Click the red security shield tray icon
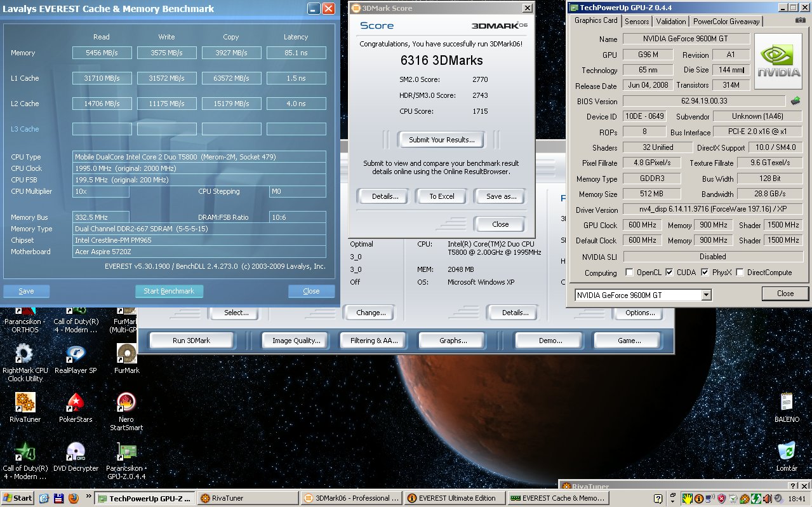Screen dimensions: 812x507 pos(721,499)
